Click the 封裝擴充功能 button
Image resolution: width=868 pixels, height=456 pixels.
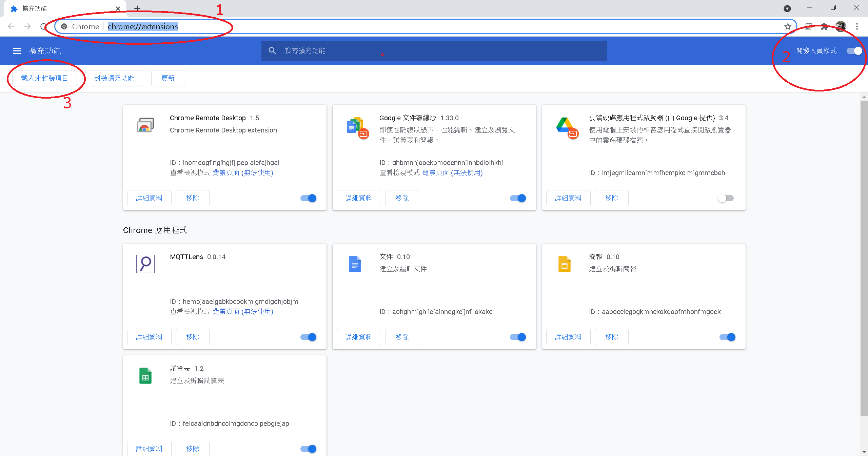[114, 78]
